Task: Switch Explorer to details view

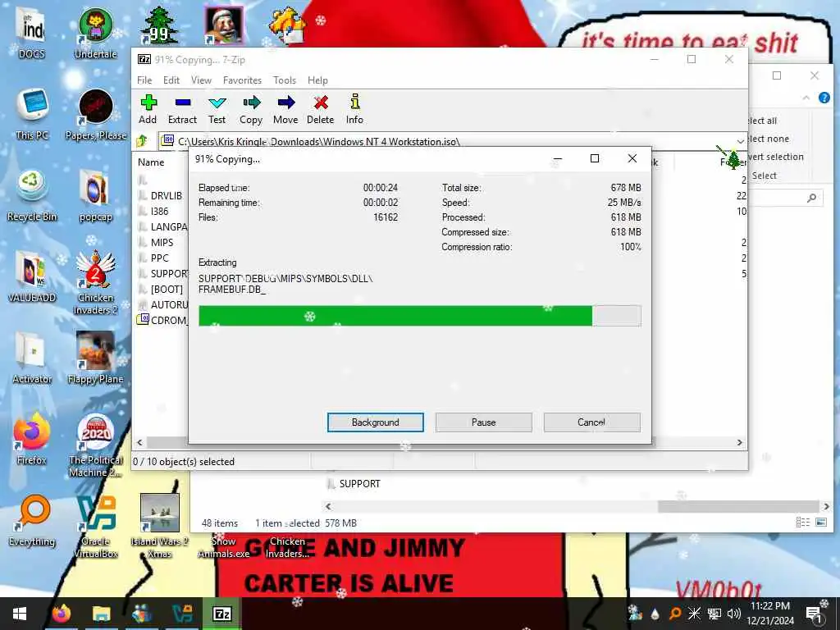Action: coord(802,523)
